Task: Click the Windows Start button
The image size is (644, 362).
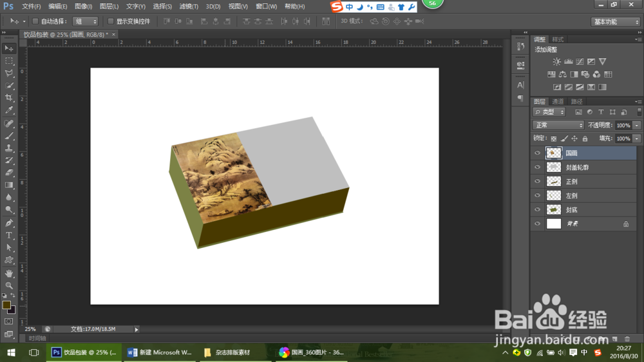Action: click(11, 352)
